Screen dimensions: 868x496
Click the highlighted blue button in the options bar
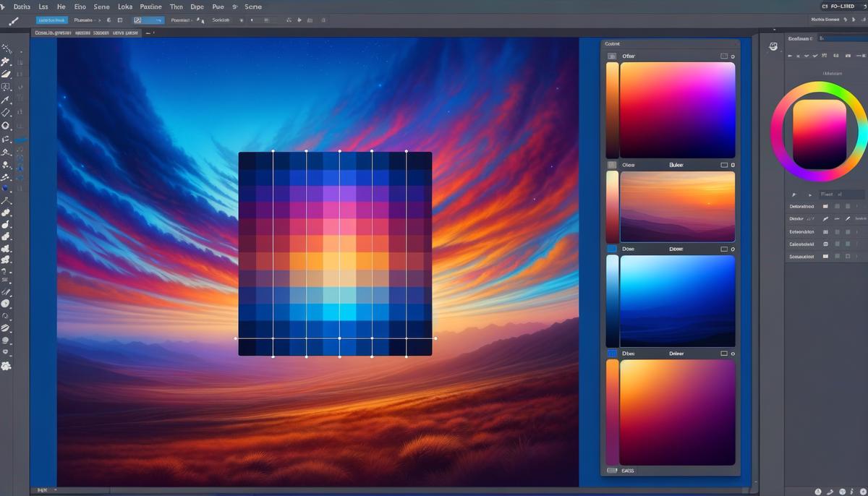[49, 20]
